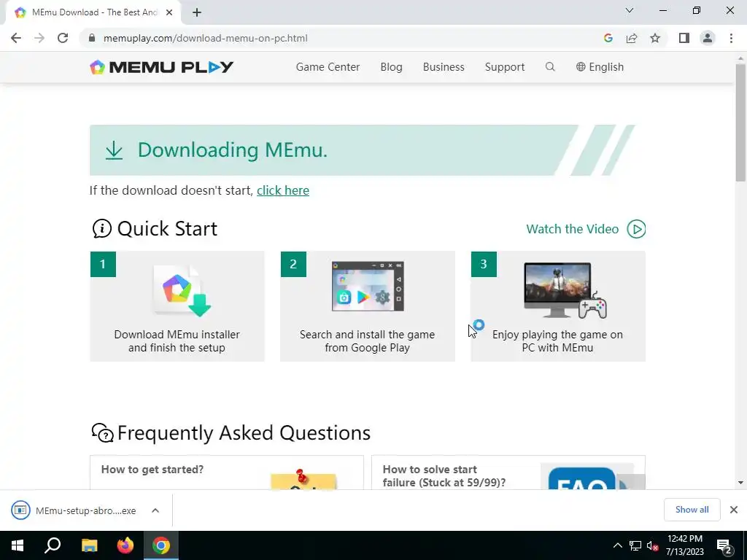Change language from English
The height and width of the screenshot is (560, 747).
click(x=600, y=67)
